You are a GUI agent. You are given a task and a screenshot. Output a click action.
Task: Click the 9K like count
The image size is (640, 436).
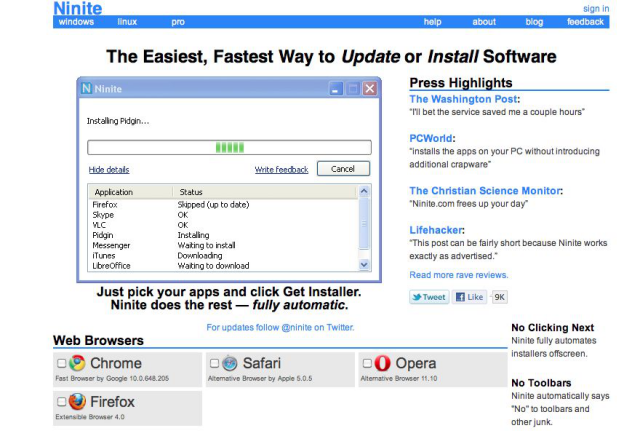tap(500, 297)
